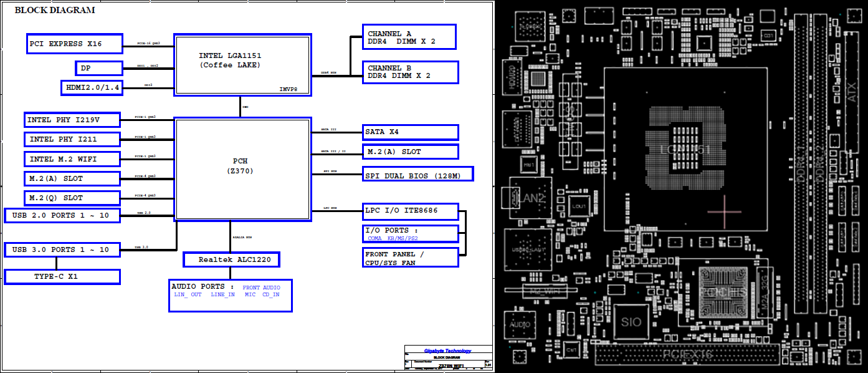Click the USB 3.0 PORTS 1 ~ 10 block

click(62, 249)
